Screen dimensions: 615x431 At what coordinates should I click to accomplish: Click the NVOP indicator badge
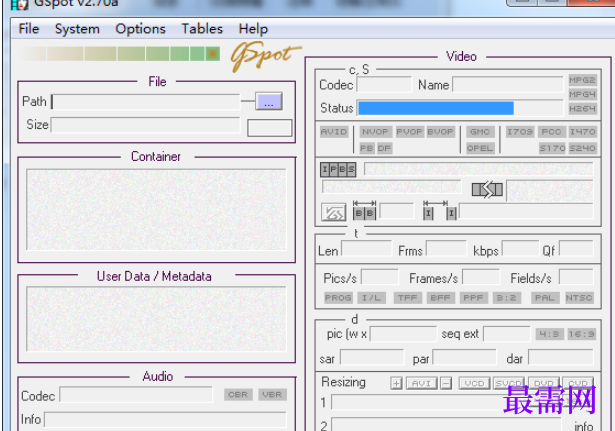(x=375, y=132)
